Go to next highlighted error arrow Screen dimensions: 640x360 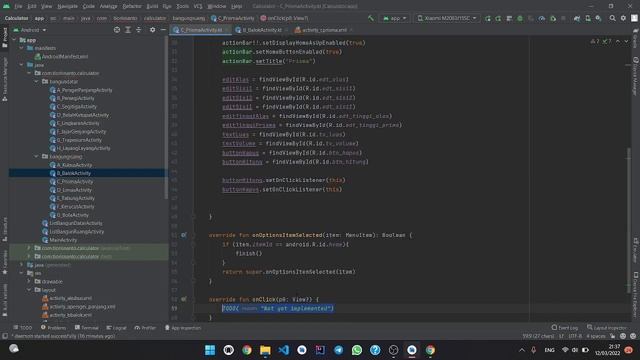coord(626,42)
